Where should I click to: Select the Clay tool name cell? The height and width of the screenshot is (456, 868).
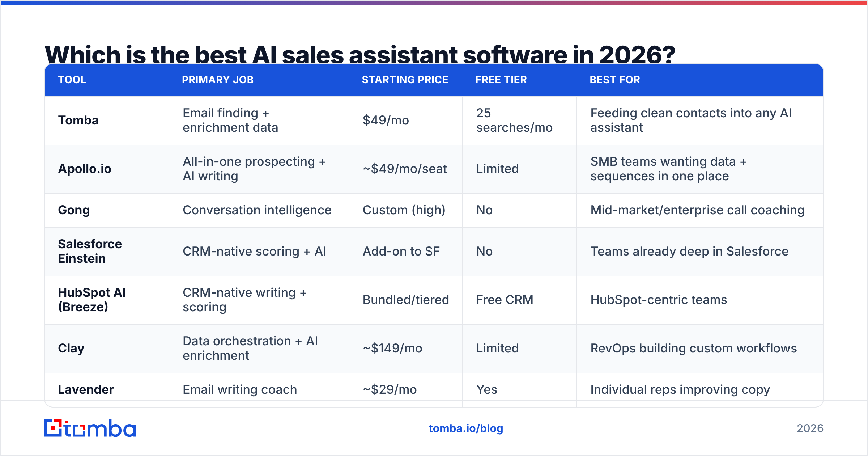(107, 349)
